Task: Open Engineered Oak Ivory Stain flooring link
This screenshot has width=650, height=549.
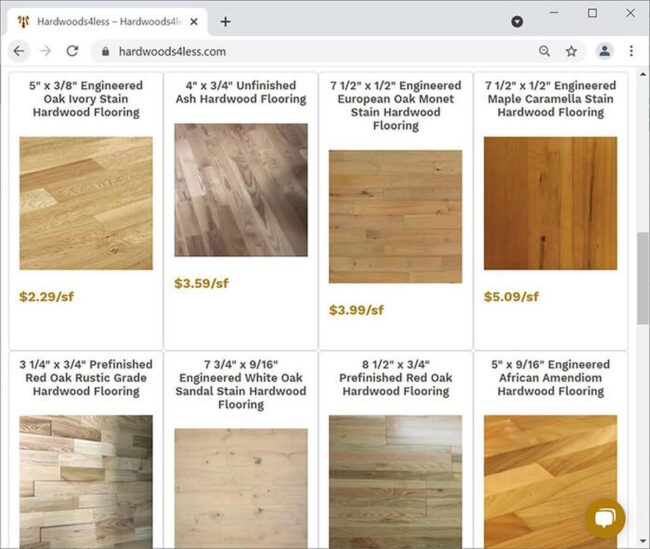Action: click(86, 99)
